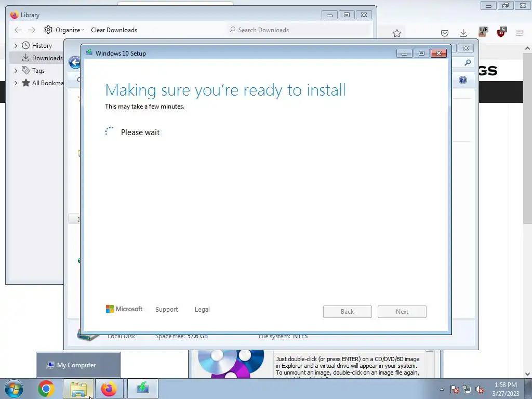Image resolution: width=532 pixels, height=399 pixels.
Task: Click My Computer taskbar preview
Action: pos(78,365)
